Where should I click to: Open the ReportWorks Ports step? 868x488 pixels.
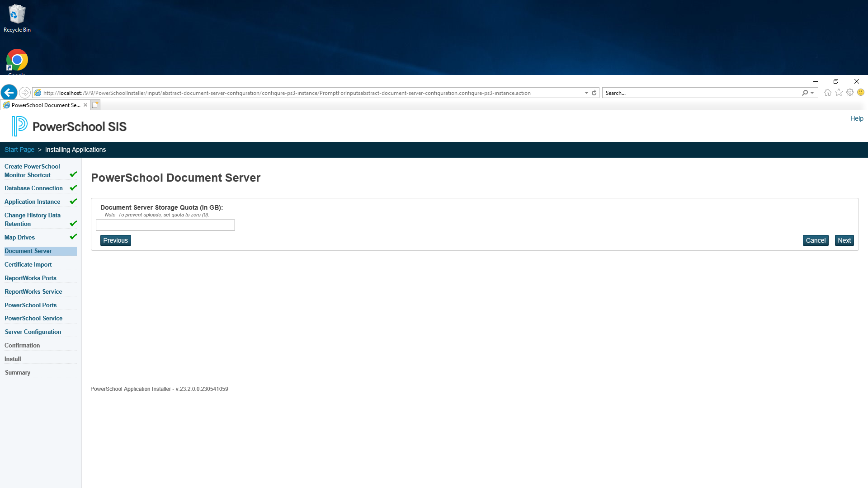30,278
